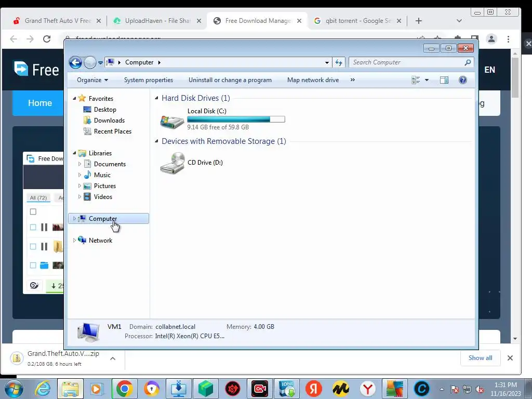
Task: Expand the Videos library
Action: point(79,197)
